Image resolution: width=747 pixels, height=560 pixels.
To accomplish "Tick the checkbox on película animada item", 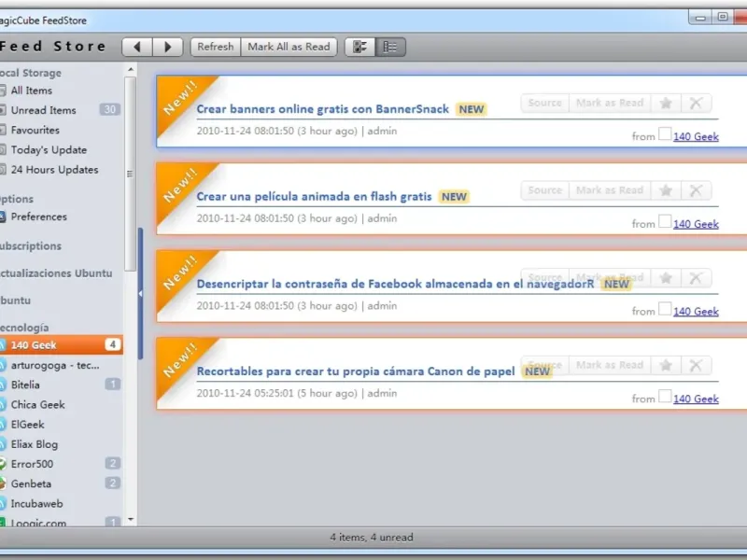I will tap(665, 221).
